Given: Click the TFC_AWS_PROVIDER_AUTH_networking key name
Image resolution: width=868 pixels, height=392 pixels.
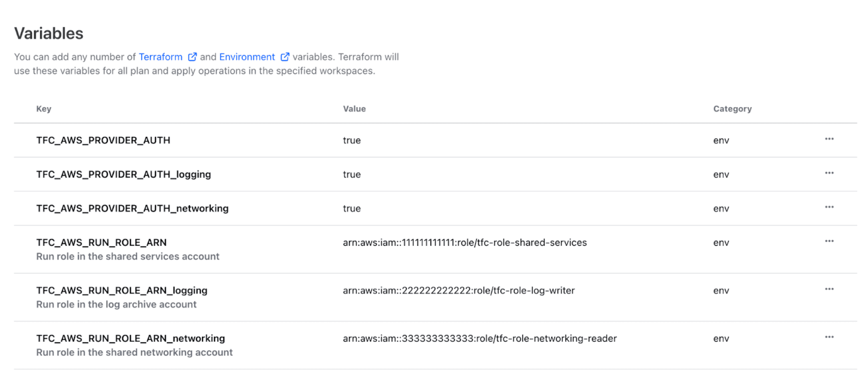Looking at the screenshot, I should point(132,208).
